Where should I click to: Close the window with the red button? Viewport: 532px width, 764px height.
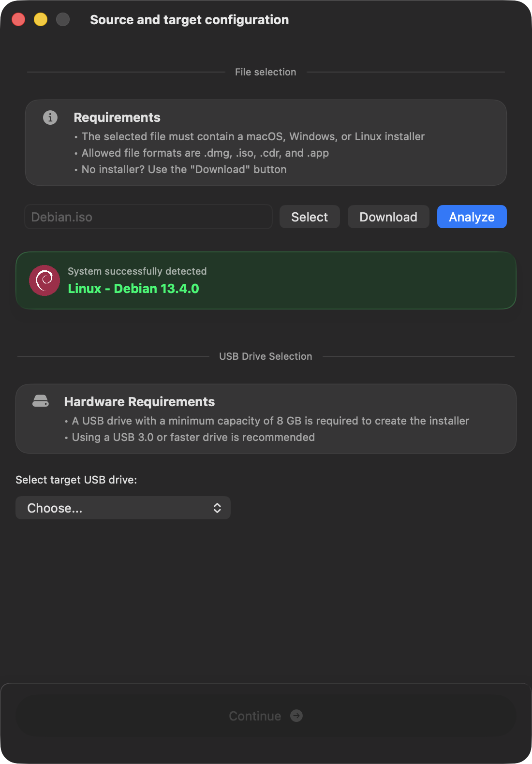click(18, 19)
